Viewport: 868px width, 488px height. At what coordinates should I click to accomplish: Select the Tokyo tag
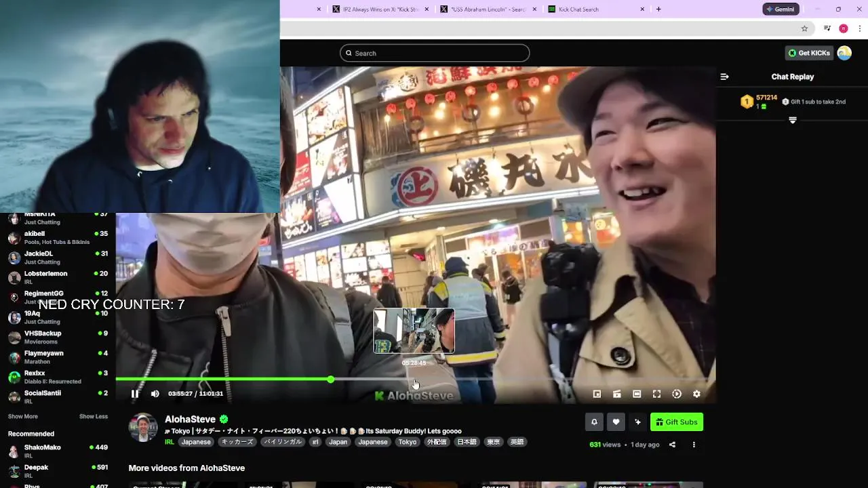(408, 442)
